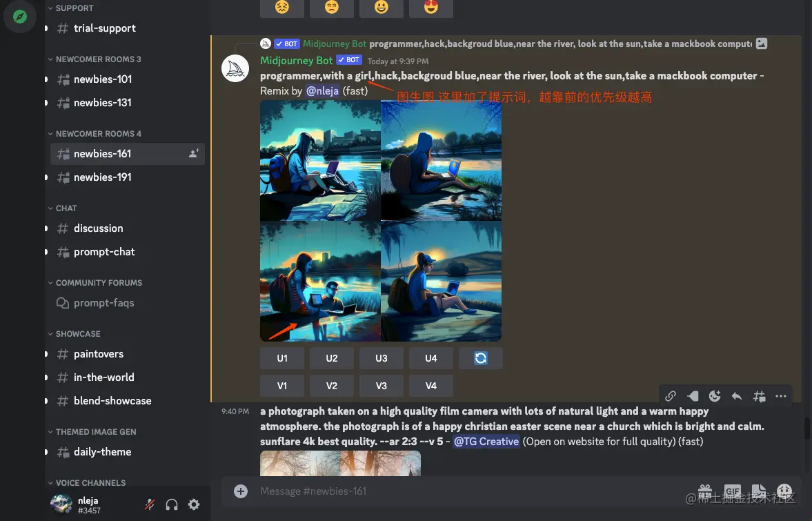The height and width of the screenshot is (521, 812).
Task: Click the dizzy face emoji reaction
Action: pos(281,8)
